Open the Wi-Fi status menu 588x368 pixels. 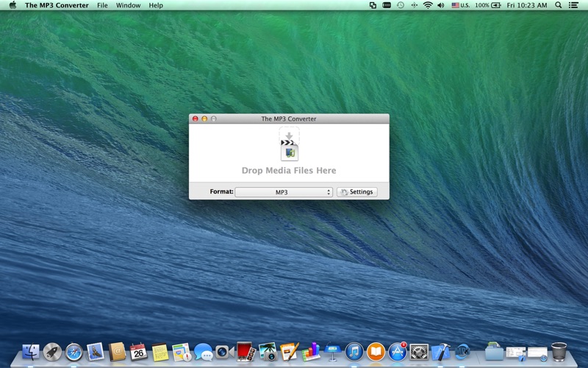point(428,5)
